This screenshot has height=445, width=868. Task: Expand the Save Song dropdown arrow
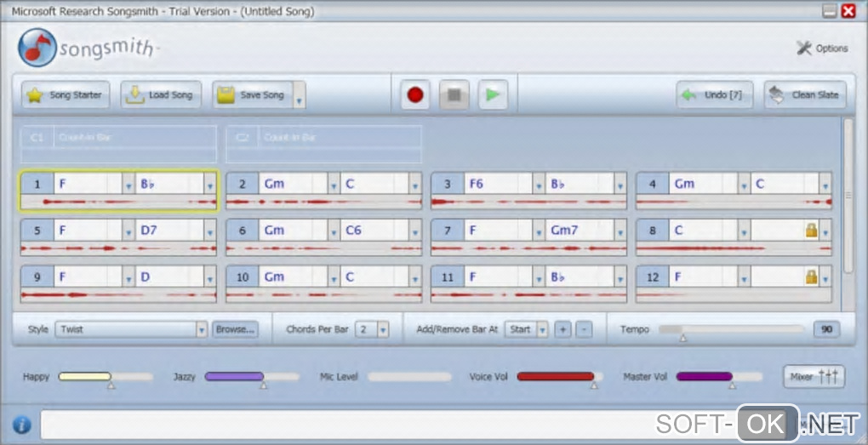(x=299, y=95)
